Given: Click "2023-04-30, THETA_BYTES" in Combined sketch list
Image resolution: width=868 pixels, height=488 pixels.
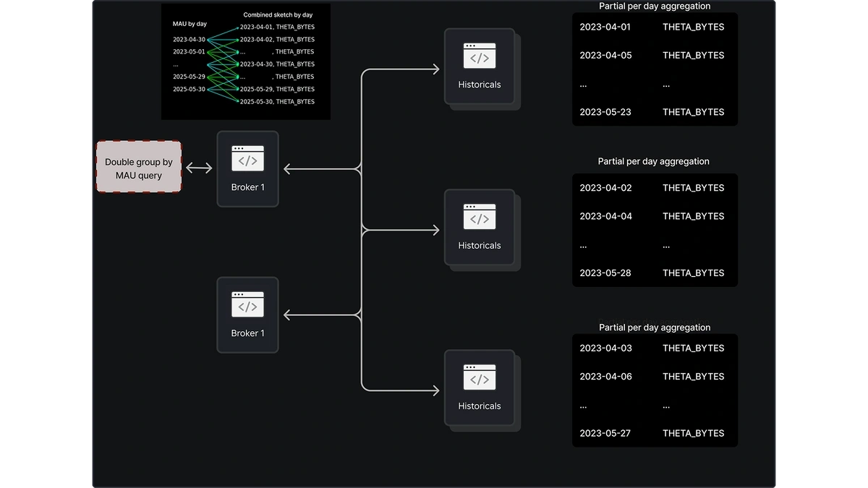Looking at the screenshot, I should point(277,64).
